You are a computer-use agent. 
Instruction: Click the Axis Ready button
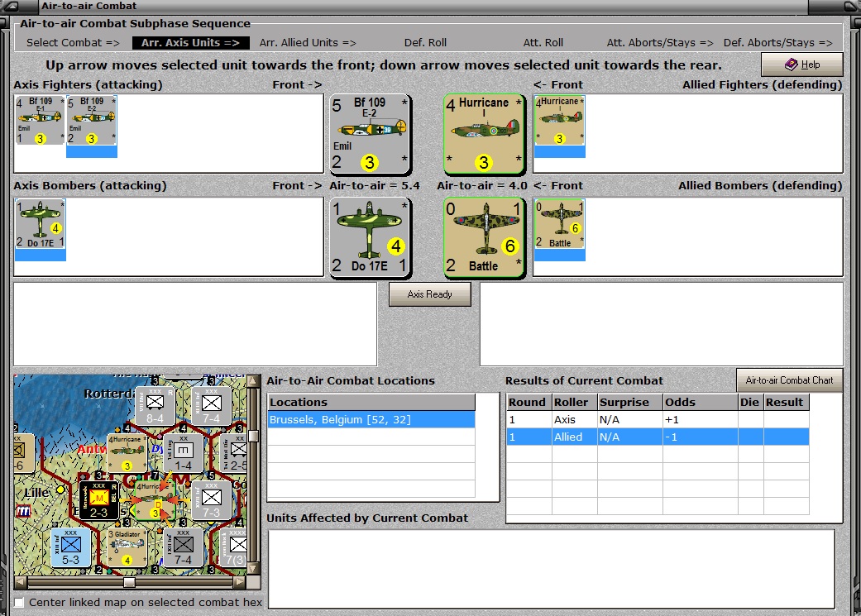pos(430,294)
